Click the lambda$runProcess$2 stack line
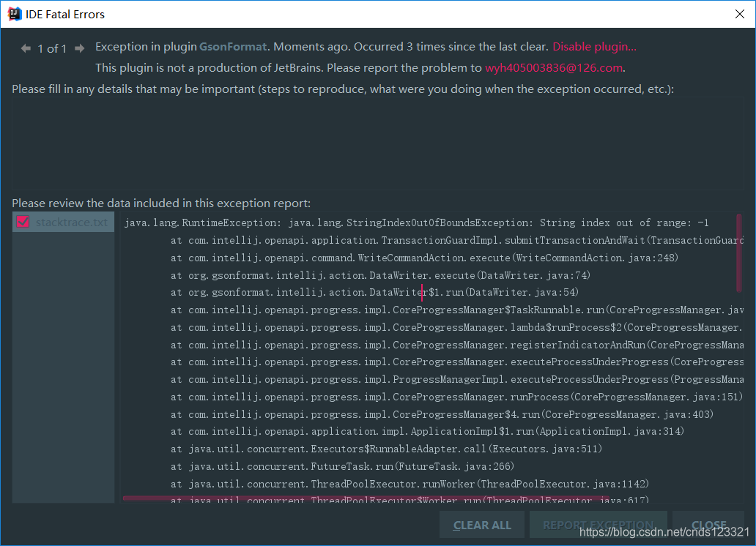 pos(457,327)
